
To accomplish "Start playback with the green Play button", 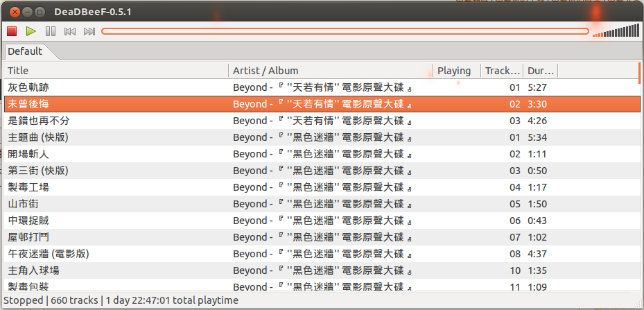I will pyautogui.click(x=31, y=31).
